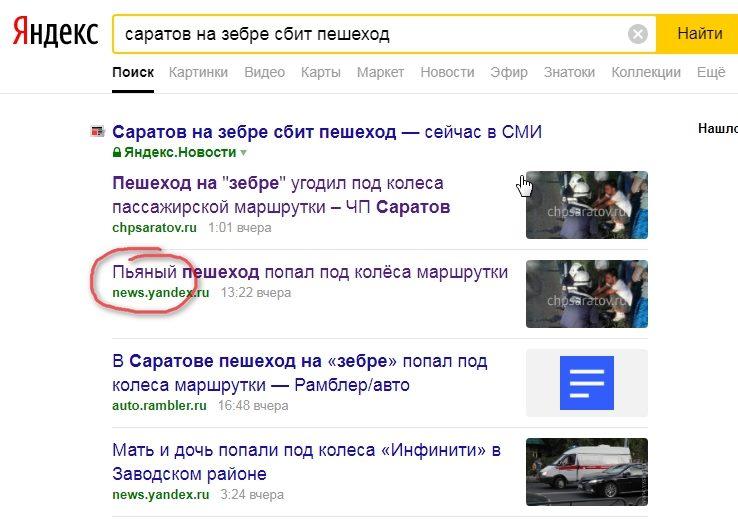Clear the search query with the X icon
Screen dimensions: 738x526
pos(638,34)
